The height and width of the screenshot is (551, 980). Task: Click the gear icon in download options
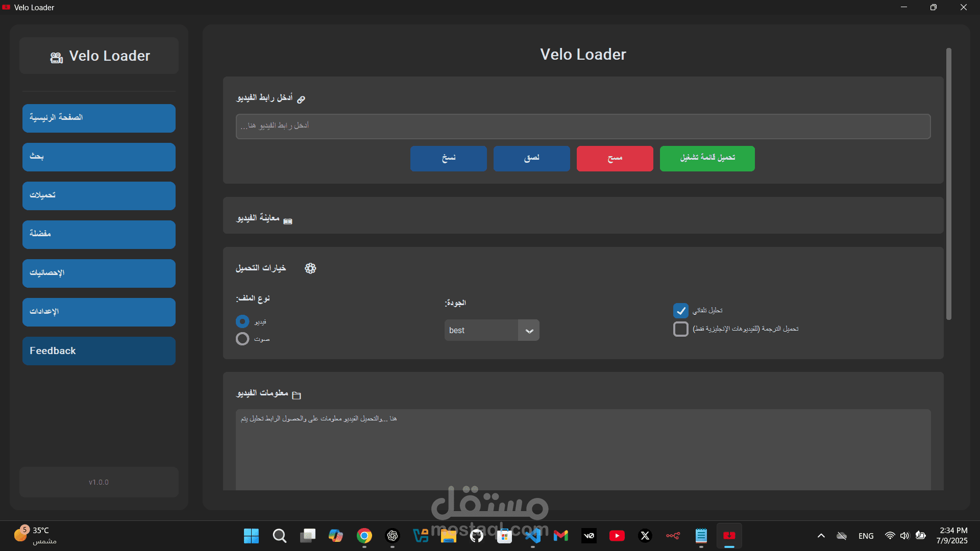pyautogui.click(x=310, y=268)
